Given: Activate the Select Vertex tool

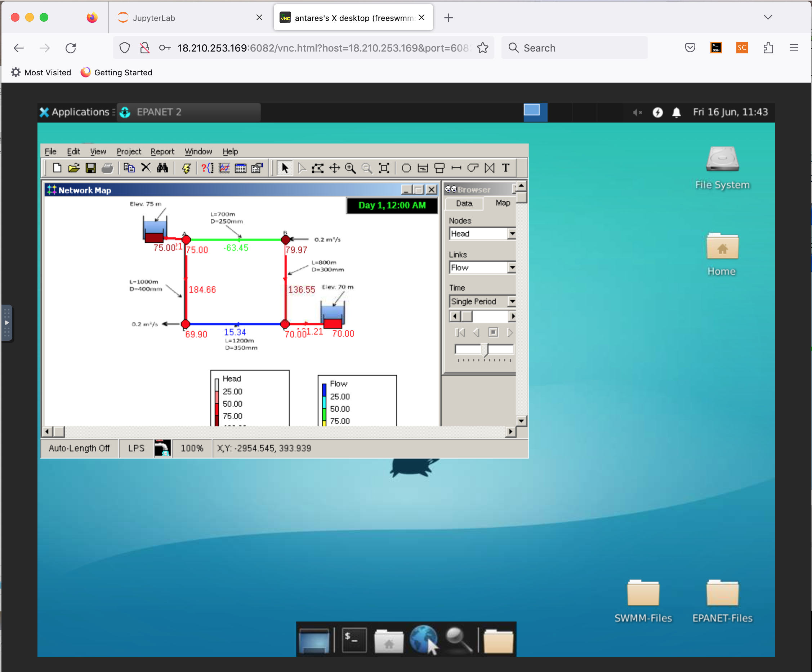Looking at the screenshot, I should click(x=302, y=168).
